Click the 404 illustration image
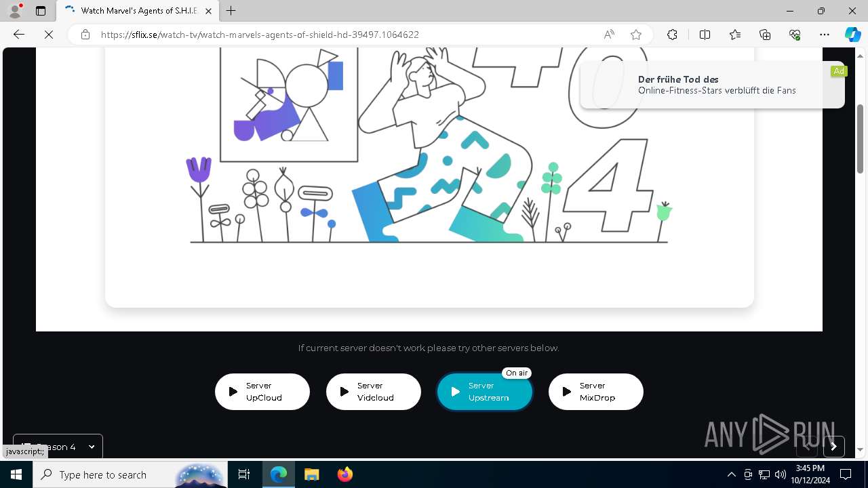 pyautogui.click(x=429, y=145)
